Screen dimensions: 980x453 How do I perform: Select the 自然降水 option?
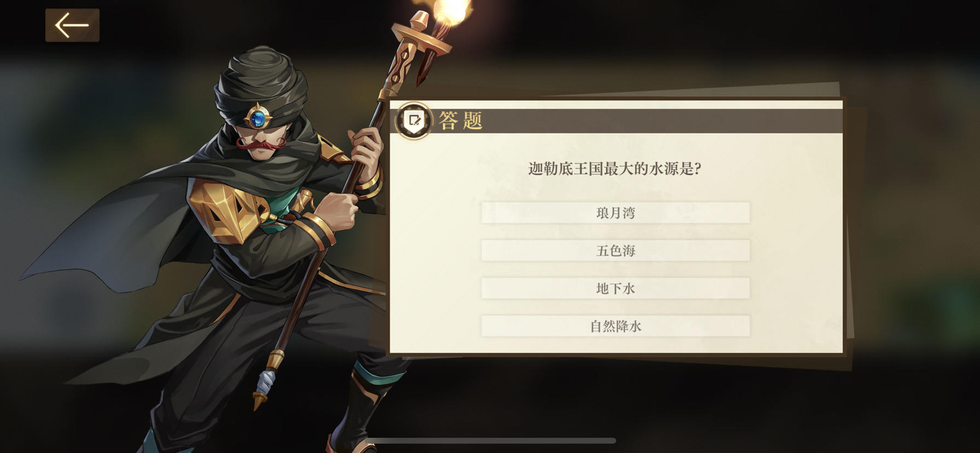[x=615, y=326]
